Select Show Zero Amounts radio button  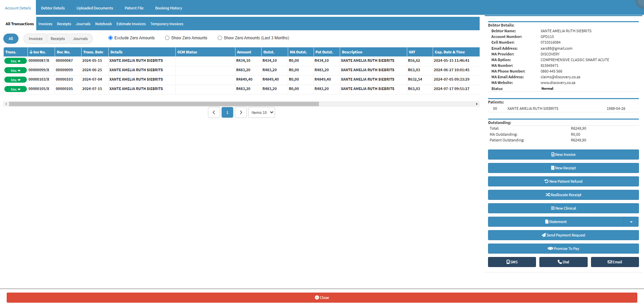(167, 38)
